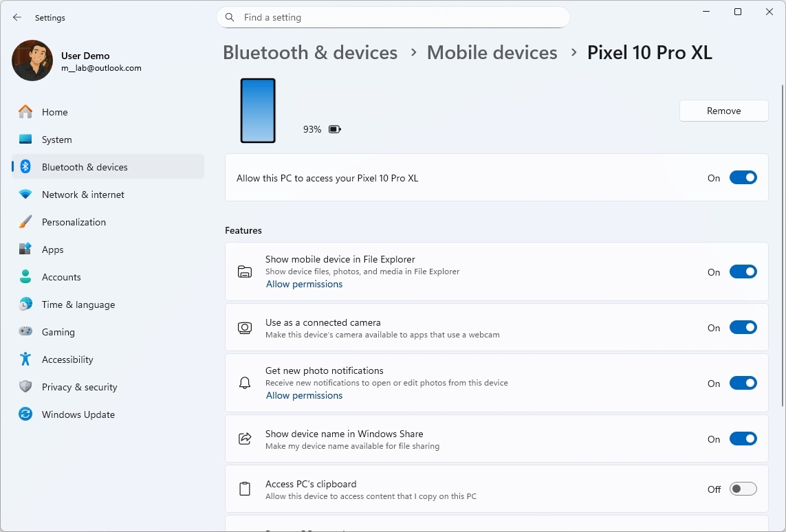Click the Remove button
Viewport: 786px width, 532px height.
(x=723, y=111)
